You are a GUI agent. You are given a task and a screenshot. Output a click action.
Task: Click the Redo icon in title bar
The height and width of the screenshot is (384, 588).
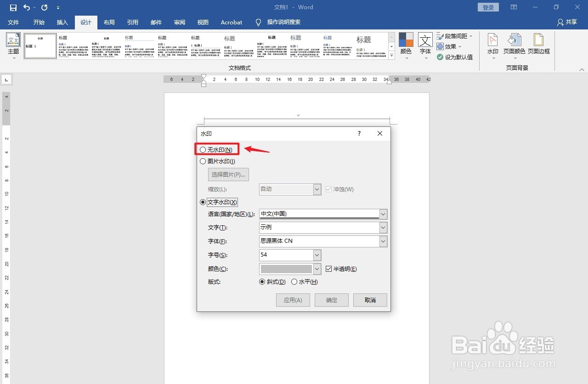click(44, 7)
